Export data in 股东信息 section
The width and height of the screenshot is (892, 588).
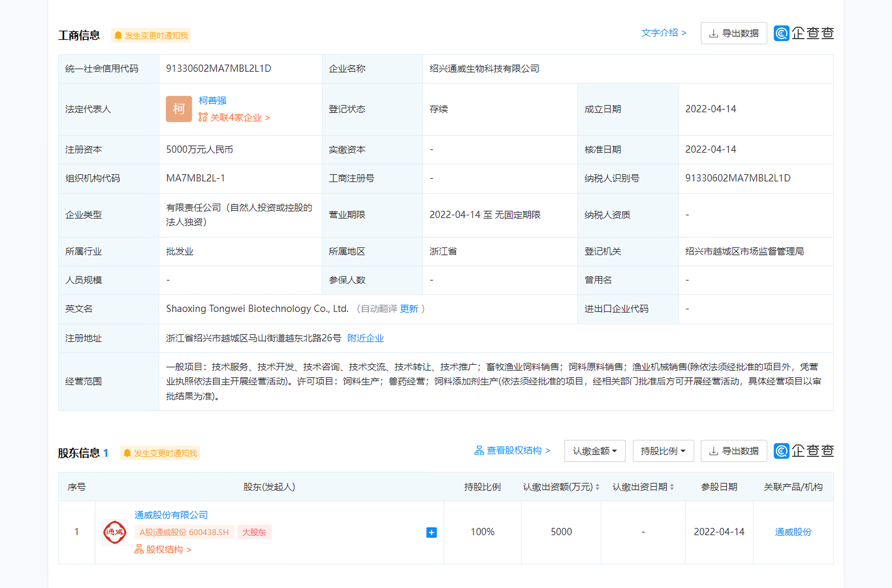click(x=734, y=451)
